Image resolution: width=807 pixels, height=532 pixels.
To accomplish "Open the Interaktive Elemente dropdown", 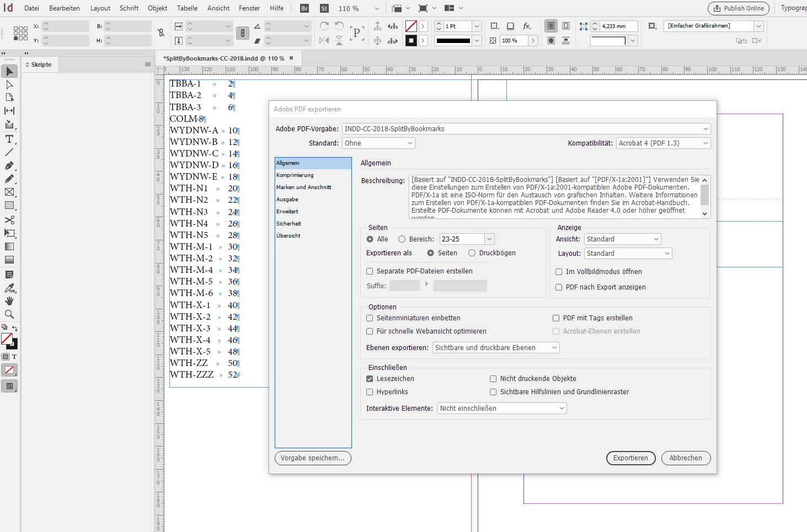I will [x=502, y=409].
